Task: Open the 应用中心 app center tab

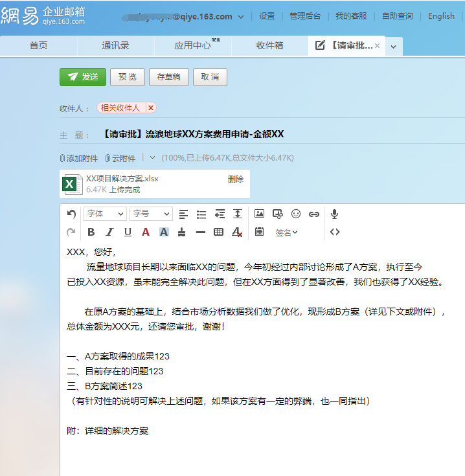Action: click(193, 45)
